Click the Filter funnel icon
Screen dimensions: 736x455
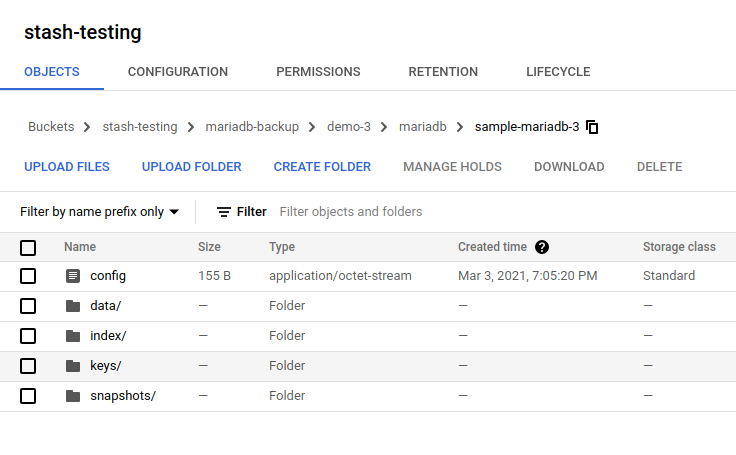pyautogui.click(x=224, y=212)
